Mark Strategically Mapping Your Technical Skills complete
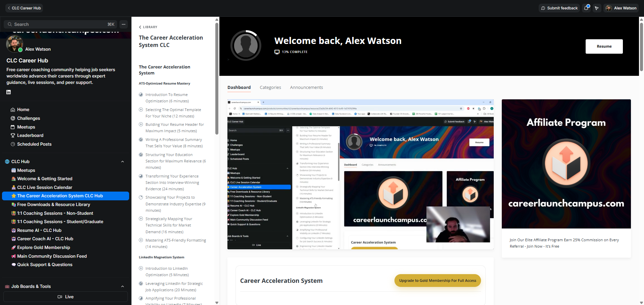Image resolution: width=644 pixels, height=305 pixels. [x=141, y=219]
